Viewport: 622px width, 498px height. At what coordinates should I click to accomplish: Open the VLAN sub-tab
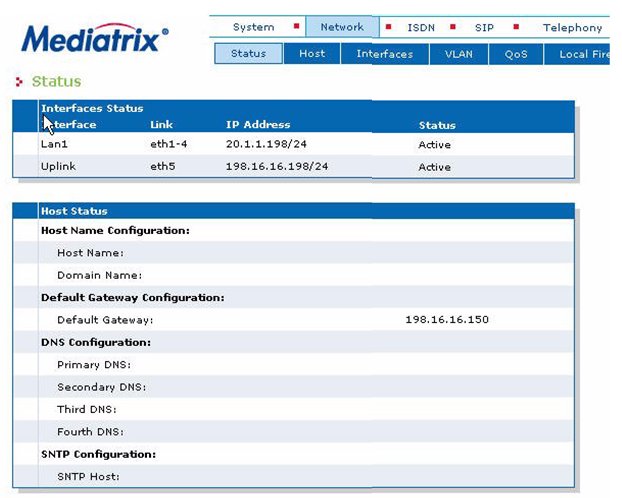point(459,54)
